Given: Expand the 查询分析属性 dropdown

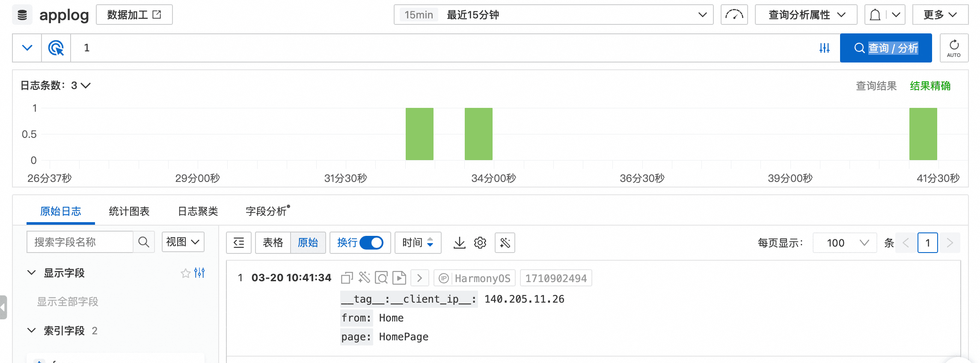Looking at the screenshot, I should (806, 15).
